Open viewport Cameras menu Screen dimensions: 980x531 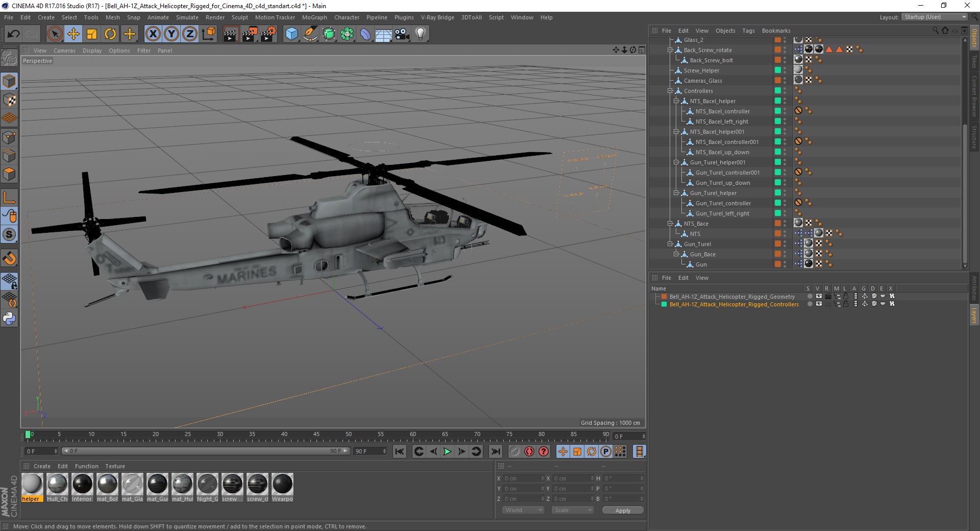pos(64,51)
